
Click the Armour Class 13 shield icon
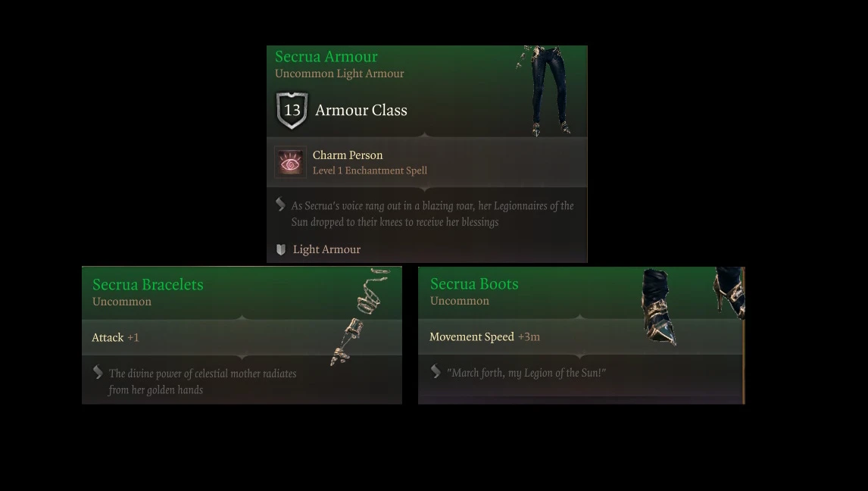pos(292,110)
